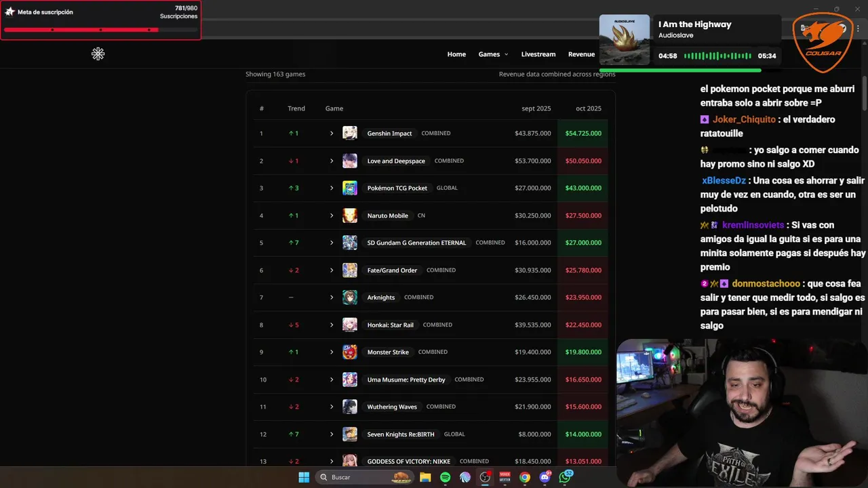Open the Revenue page

[581, 54]
